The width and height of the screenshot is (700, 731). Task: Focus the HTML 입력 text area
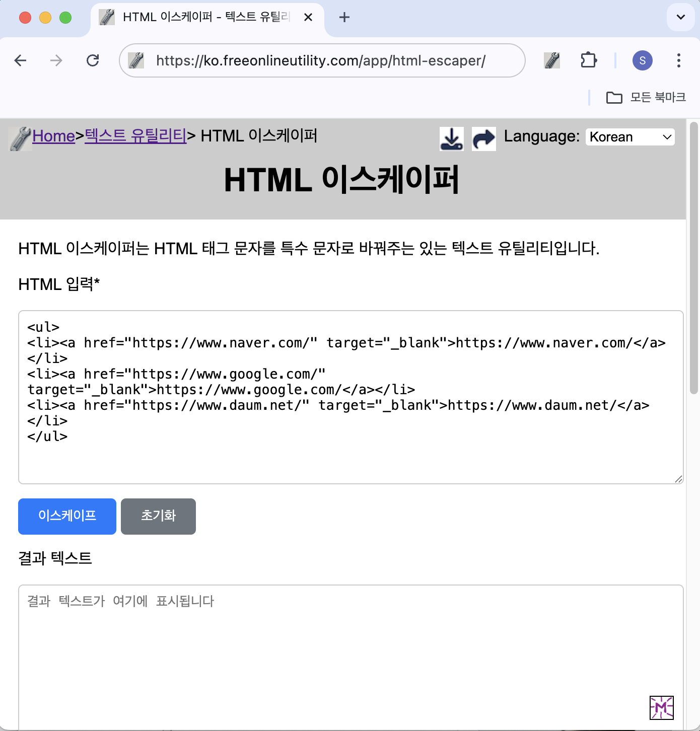[351, 397]
